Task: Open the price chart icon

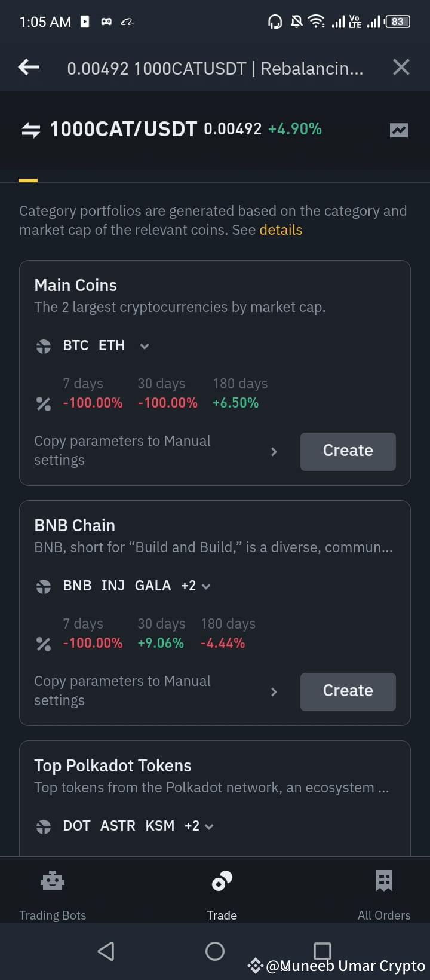Action: pos(398,130)
